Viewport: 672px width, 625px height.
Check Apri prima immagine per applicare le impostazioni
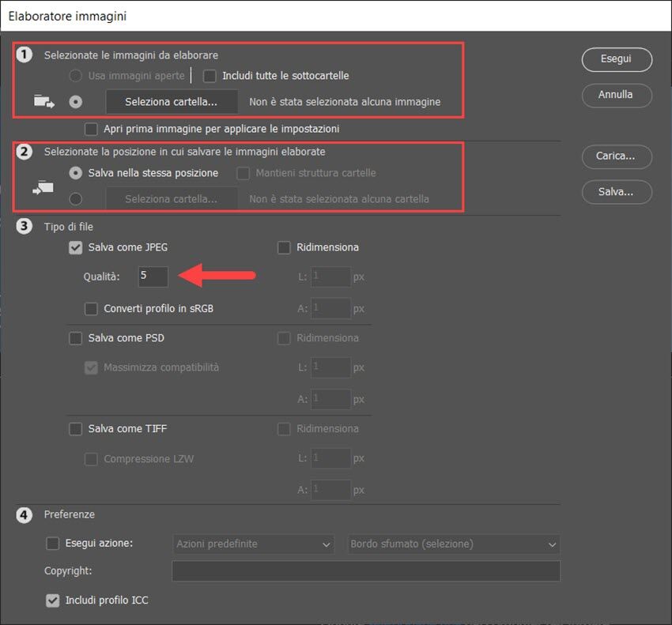click(x=91, y=128)
